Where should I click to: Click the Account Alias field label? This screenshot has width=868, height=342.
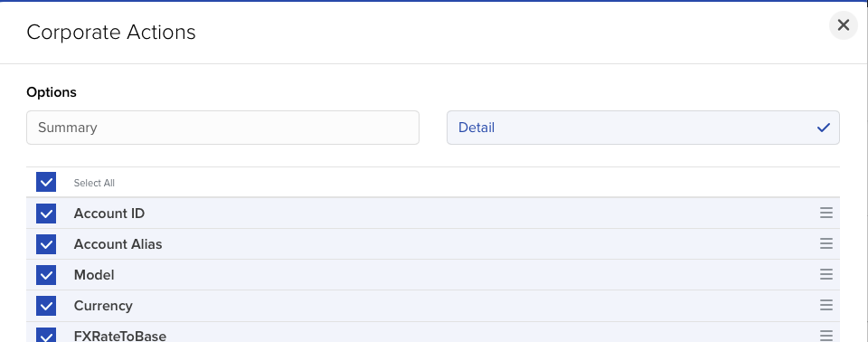click(118, 244)
